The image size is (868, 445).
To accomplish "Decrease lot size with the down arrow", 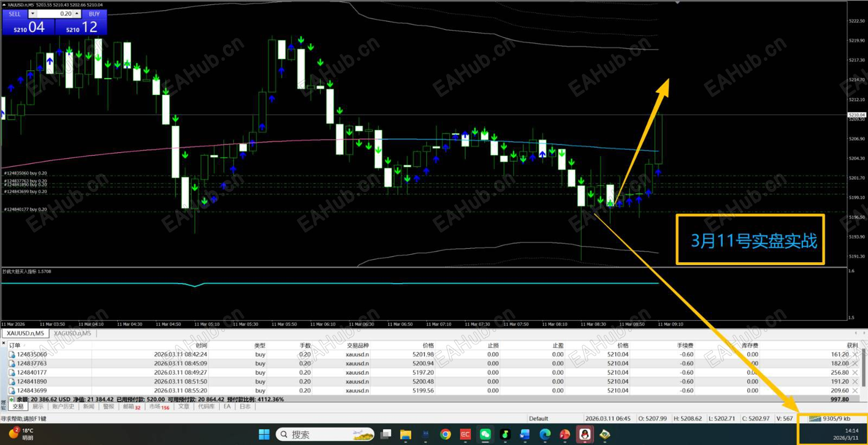I will (33, 14).
